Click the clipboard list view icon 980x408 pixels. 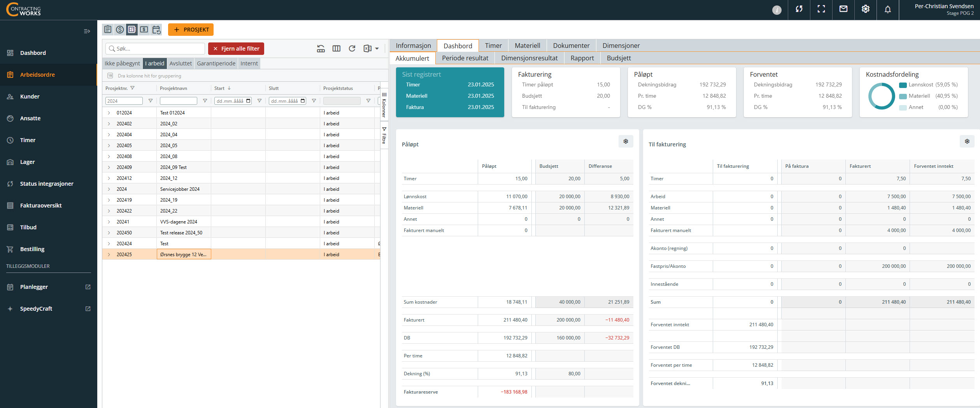[x=108, y=30]
